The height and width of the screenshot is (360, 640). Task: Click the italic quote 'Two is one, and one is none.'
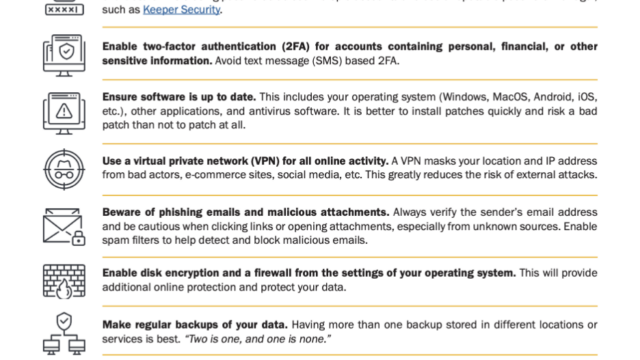click(258, 339)
